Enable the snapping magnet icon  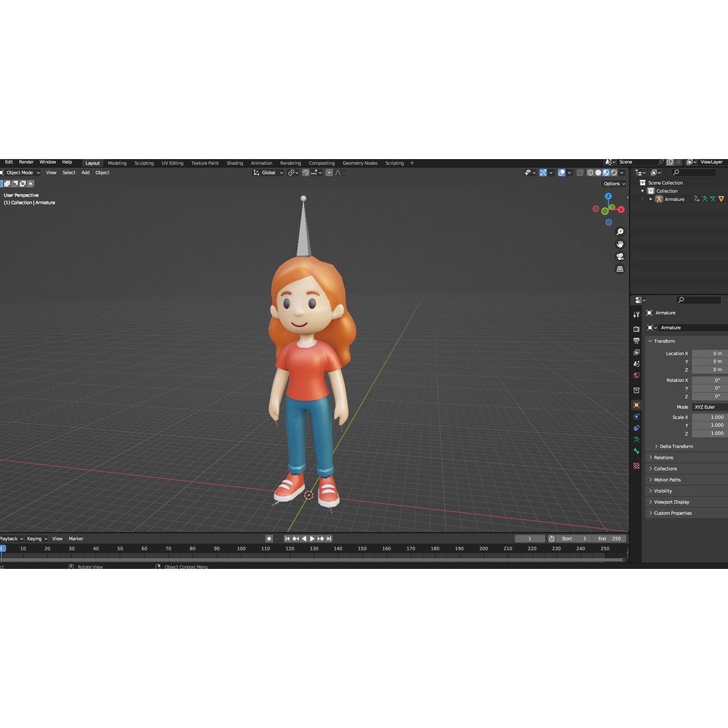coord(306,173)
